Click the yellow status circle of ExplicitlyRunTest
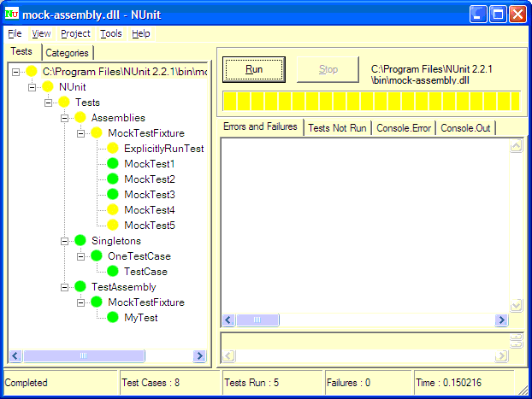This screenshot has width=532, height=399. 112,148
